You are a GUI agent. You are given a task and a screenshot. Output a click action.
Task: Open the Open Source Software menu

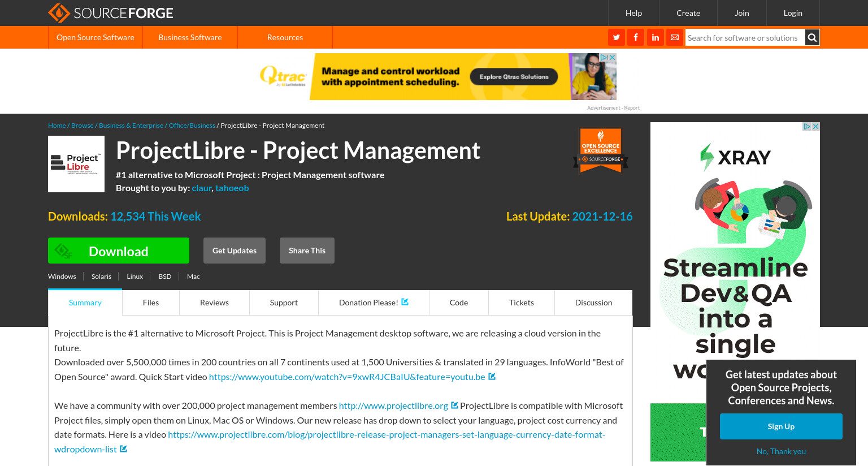96,37
